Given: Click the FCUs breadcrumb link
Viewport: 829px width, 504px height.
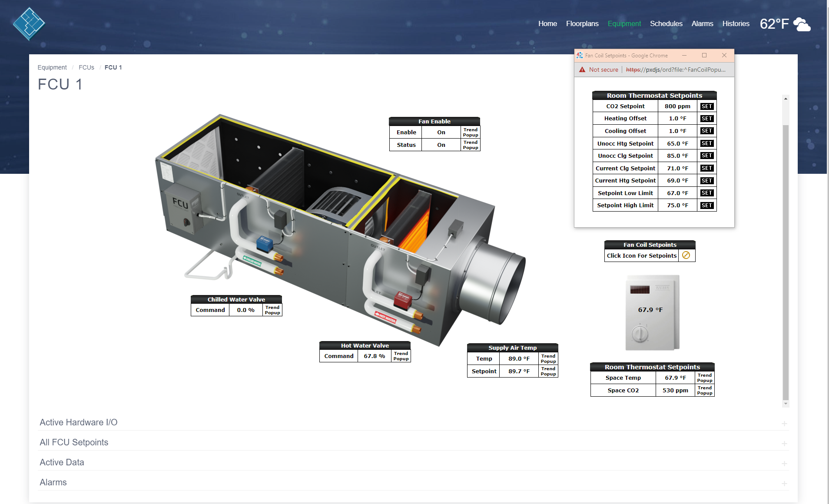Looking at the screenshot, I should point(86,67).
